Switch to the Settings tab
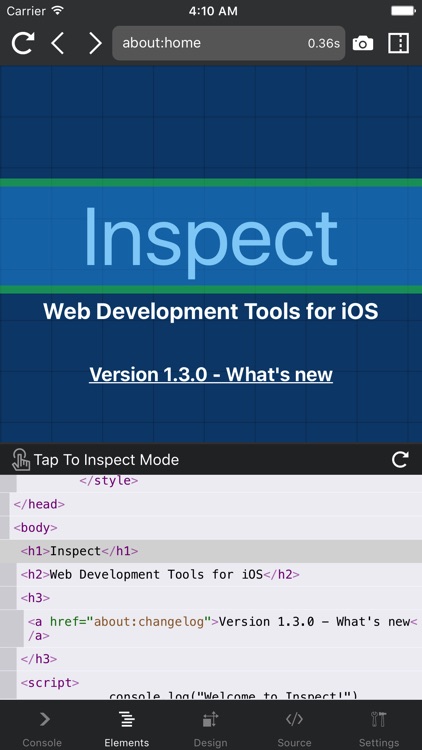This screenshot has height=750, width=422. 379,727
